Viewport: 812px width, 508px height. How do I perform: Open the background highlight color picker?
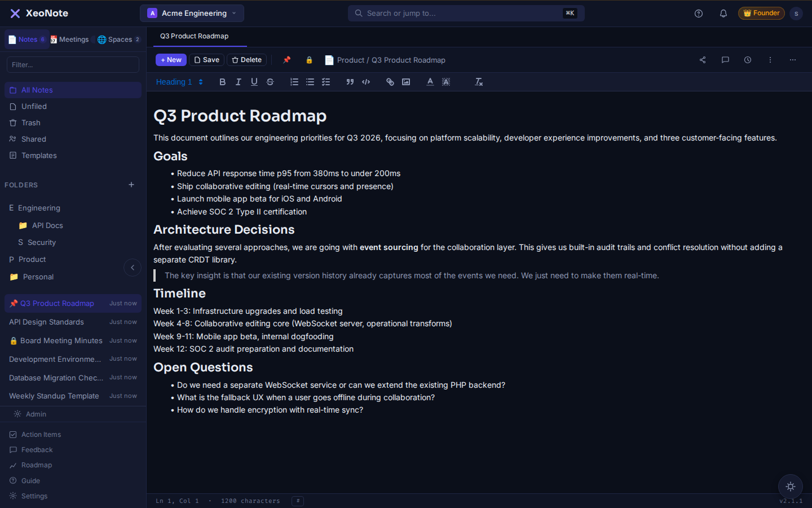(446, 82)
